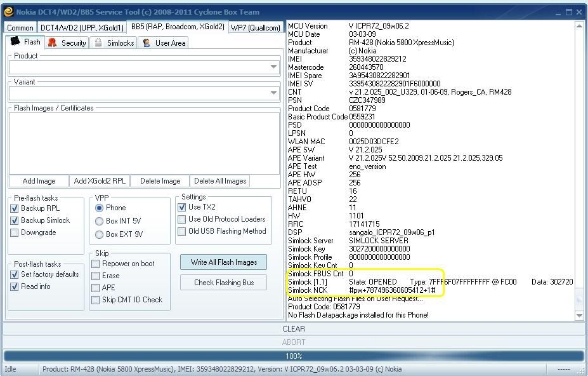The height and width of the screenshot is (376, 588).
Task: Click the Flash tab icon
Action: pyautogui.click(x=15, y=42)
